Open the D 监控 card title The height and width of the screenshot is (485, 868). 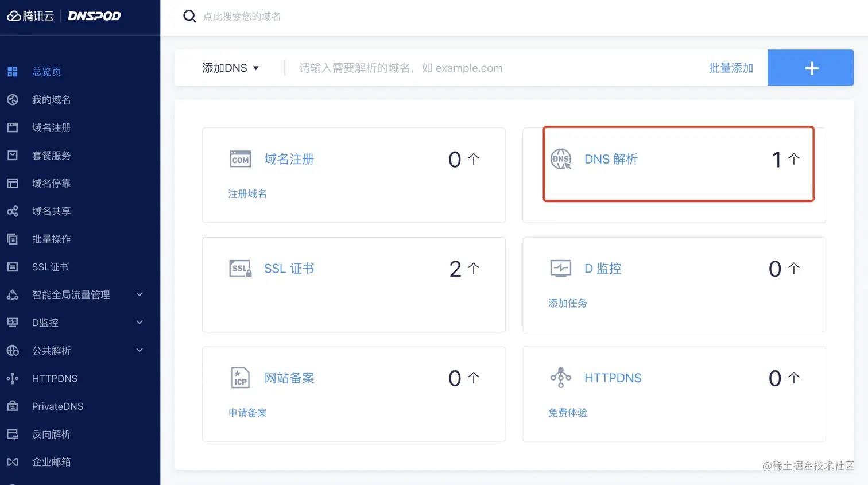coord(603,269)
